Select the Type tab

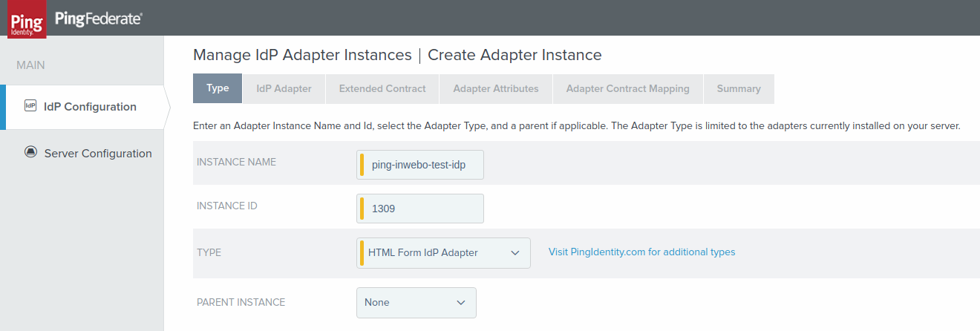[218, 88]
